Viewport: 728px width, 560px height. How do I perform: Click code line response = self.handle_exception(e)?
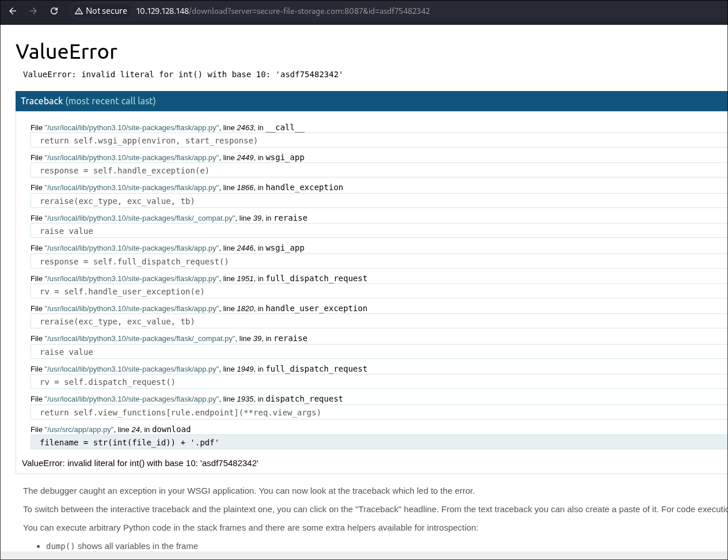124,171
